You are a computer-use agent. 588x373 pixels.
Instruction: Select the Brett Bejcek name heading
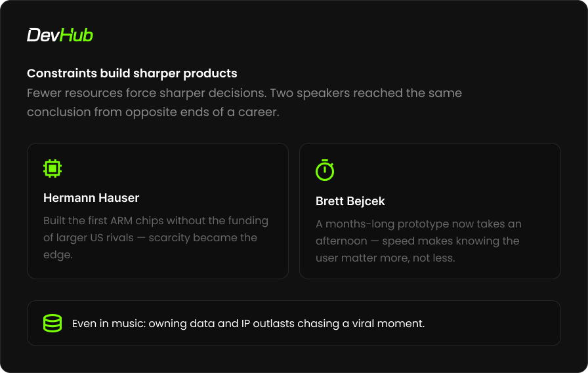(x=350, y=201)
